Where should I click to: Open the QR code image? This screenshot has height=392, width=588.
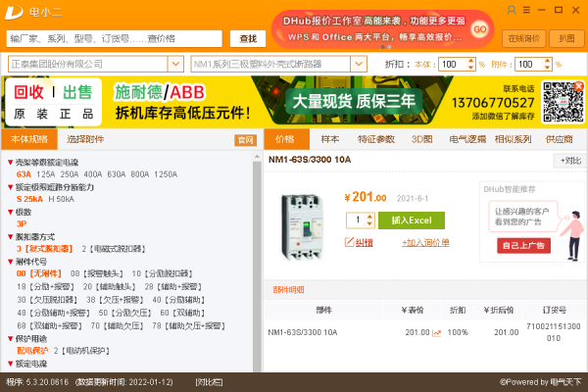pyautogui.click(x=562, y=102)
